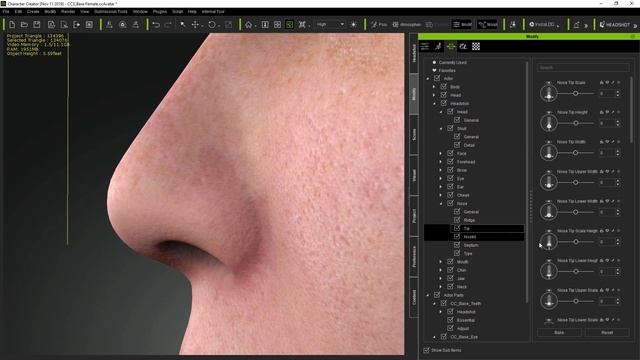Toggle the Ridge checkbox under Nose

[457, 220]
